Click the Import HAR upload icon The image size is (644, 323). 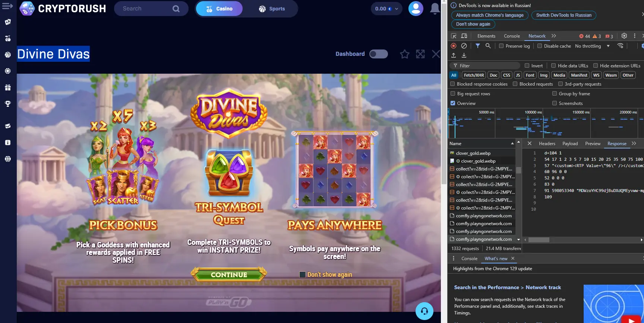(454, 55)
